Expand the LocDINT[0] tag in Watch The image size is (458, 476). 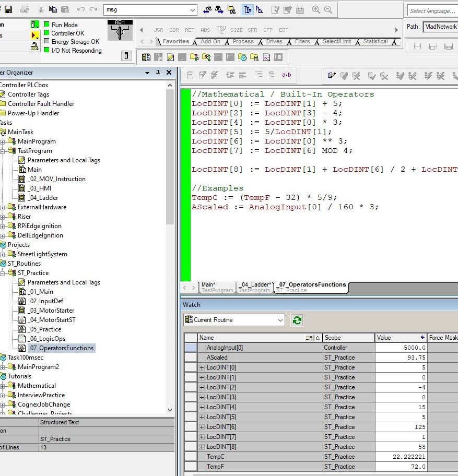click(202, 367)
